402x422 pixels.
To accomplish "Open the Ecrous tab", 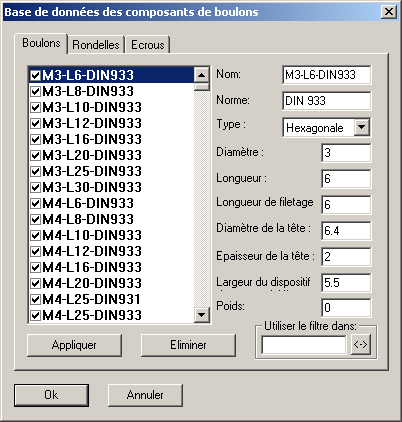I will 148,44.
